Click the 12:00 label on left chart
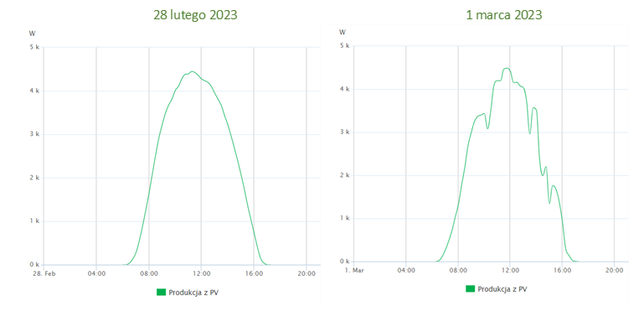The image size is (644, 322). [x=201, y=273]
